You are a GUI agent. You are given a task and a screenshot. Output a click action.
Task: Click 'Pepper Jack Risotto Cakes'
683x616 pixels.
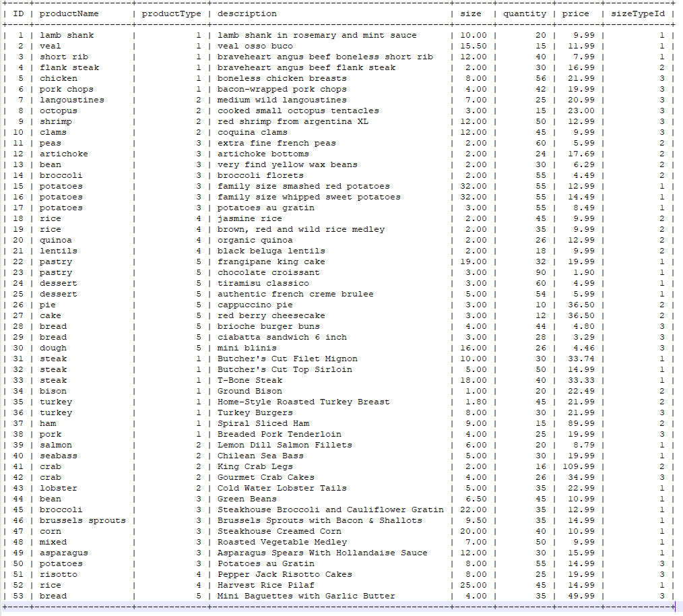click(x=285, y=575)
